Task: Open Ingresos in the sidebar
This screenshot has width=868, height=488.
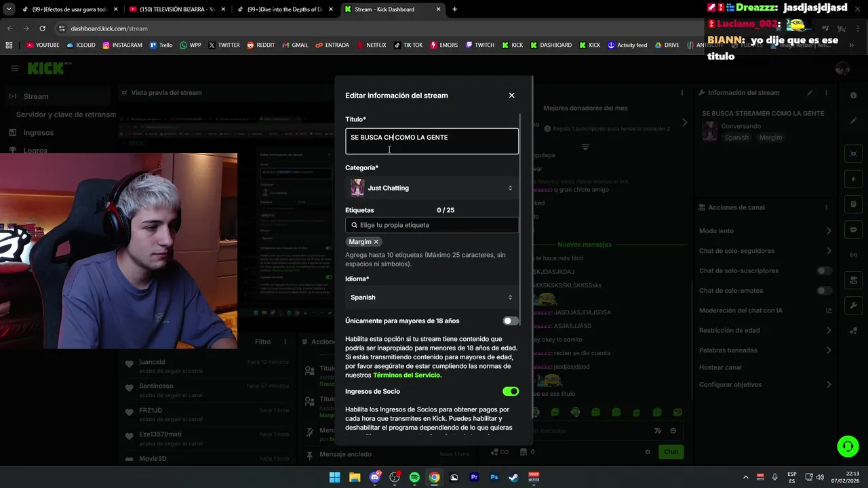Action: 38,133
